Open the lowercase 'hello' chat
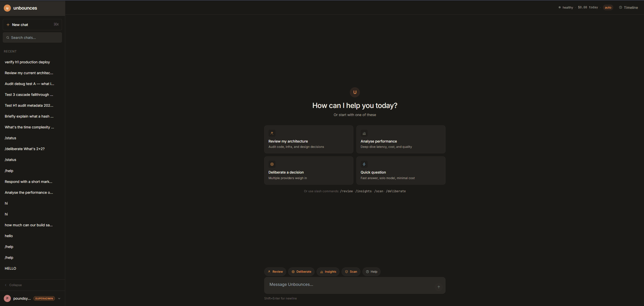 pyautogui.click(x=32, y=236)
